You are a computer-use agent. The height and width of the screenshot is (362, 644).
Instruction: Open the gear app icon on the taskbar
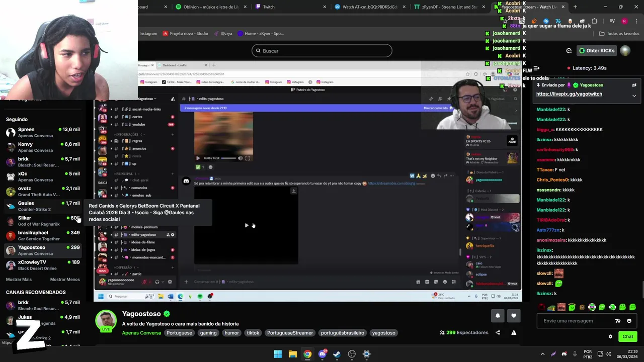pyautogui.click(x=367, y=354)
